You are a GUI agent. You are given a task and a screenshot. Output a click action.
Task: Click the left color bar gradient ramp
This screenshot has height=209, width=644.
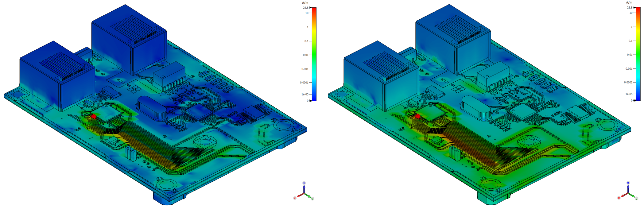click(x=314, y=54)
